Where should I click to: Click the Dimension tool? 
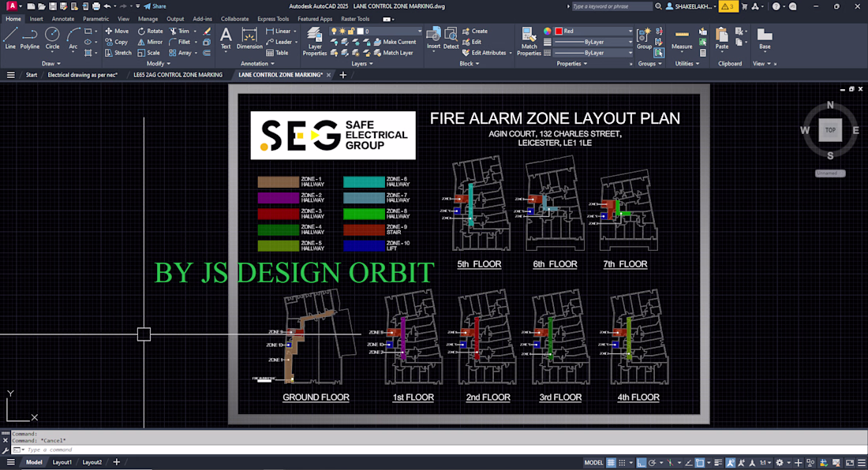[249, 39]
